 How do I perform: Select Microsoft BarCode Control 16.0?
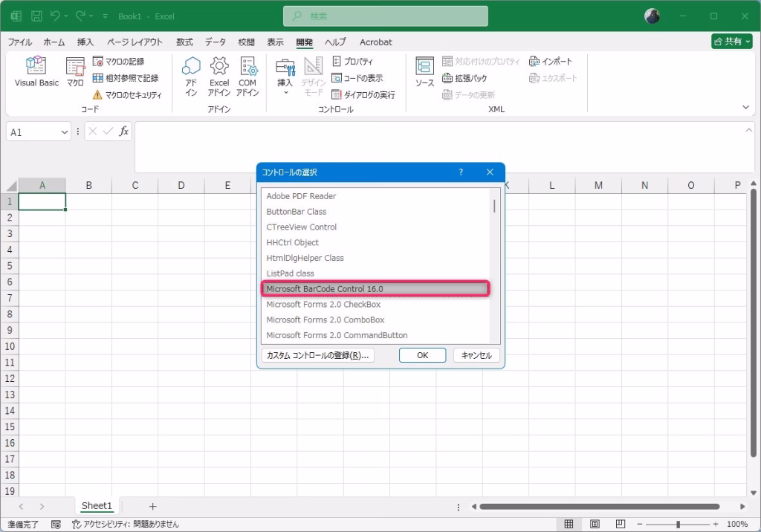coord(375,289)
